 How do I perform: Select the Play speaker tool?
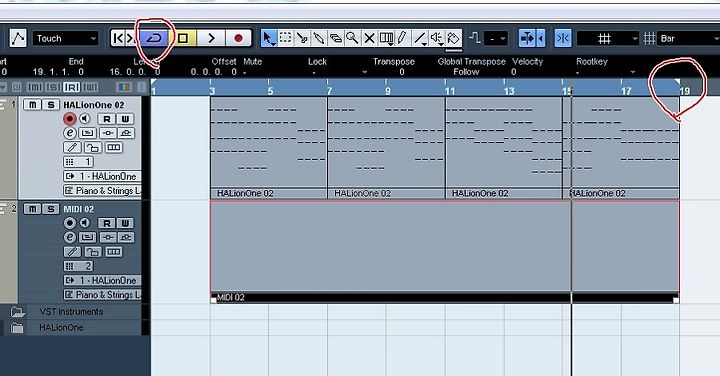(x=436, y=38)
